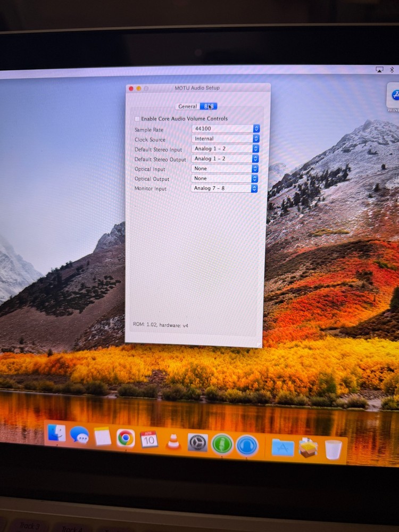Viewport: 399px width, 532px height.
Task: Click the green microphone app in Dock
Action: (222, 444)
